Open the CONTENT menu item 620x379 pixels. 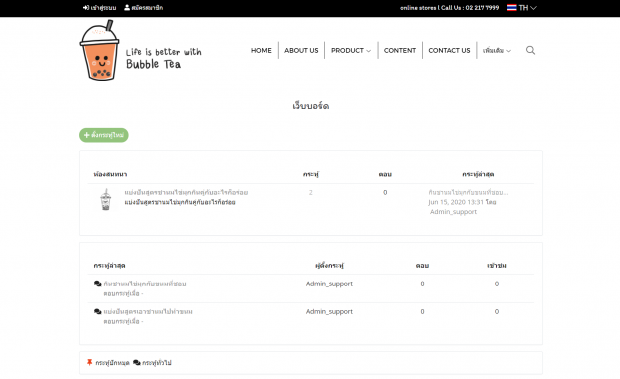tap(400, 51)
